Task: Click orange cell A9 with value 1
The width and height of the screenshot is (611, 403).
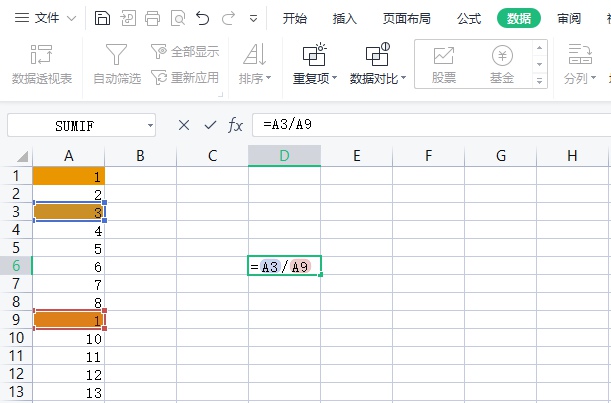Action: click(x=69, y=320)
